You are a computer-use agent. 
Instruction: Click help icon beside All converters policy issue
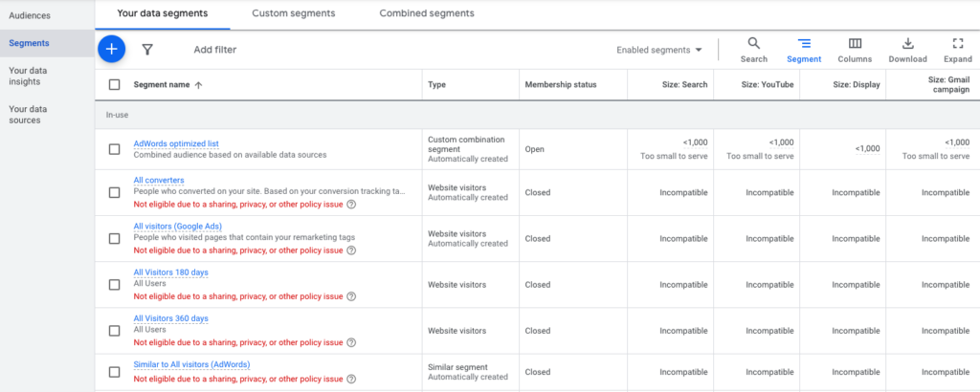click(x=351, y=205)
